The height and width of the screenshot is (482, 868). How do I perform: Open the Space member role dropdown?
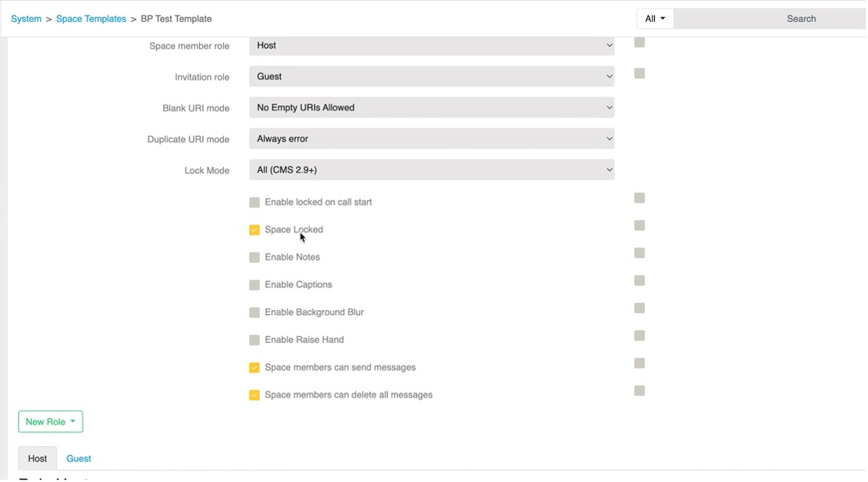click(x=431, y=45)
